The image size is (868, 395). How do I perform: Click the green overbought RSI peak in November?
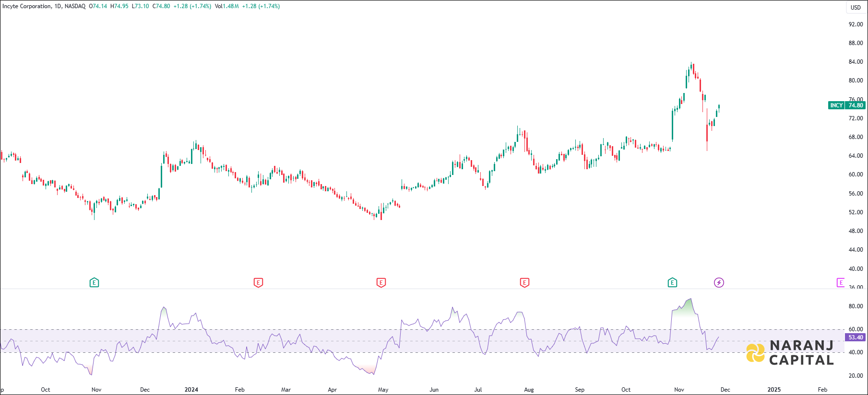[686, 306]
